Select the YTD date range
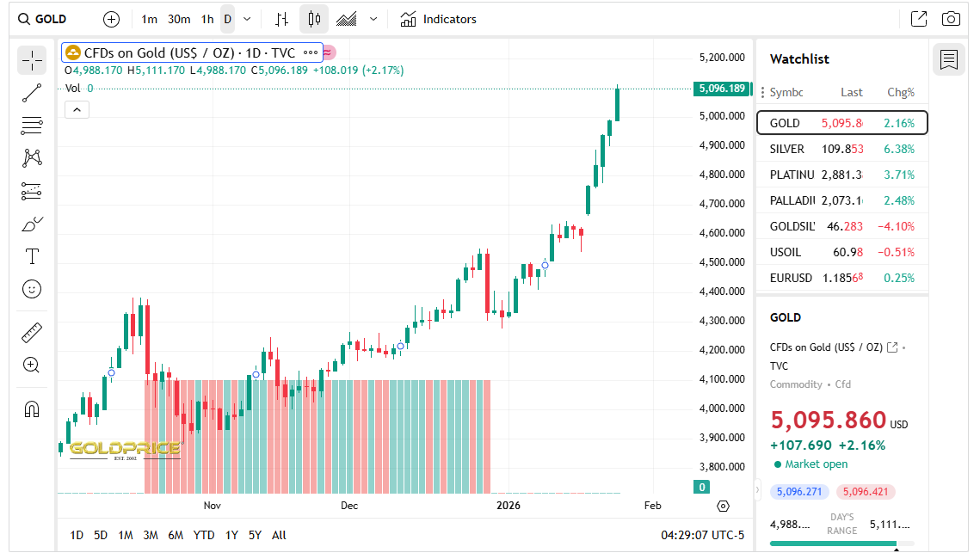Viewport: 980px width, 559px height. pyautogui.click(x=204, y=535)
